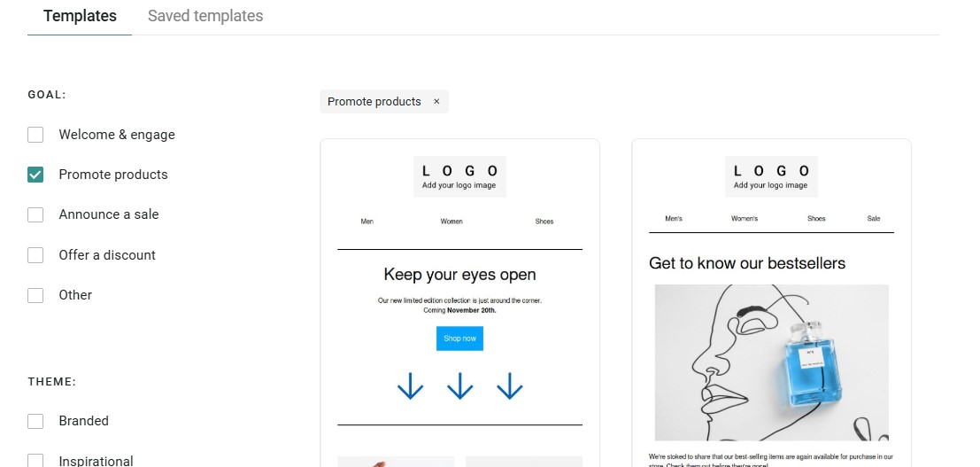Toggle the Branded theme checkbox
Screen dimensions: 980x467
(35, 421)
